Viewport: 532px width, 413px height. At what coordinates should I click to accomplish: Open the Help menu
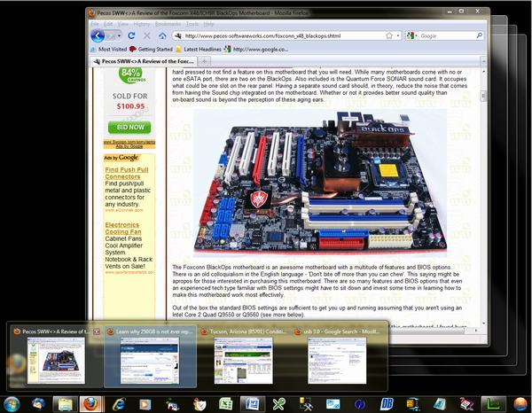coord(208,24)
